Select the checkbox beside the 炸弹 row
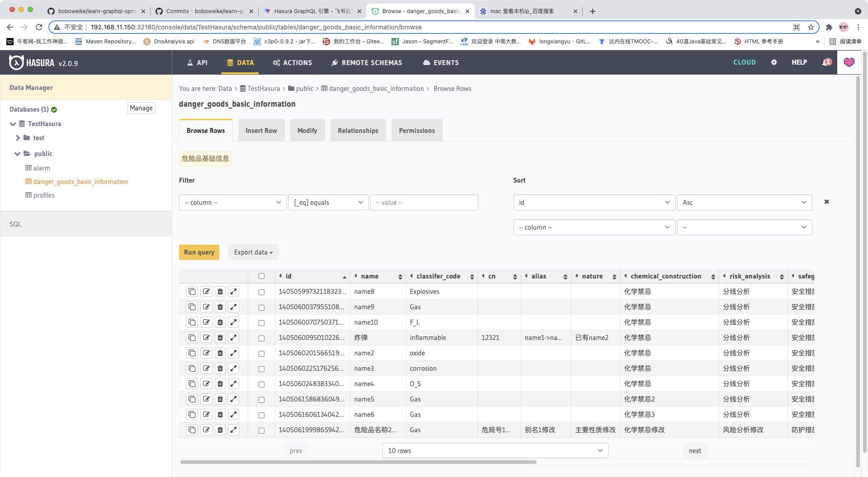Viewport: 868px width, 477px height. pos(261,338)
